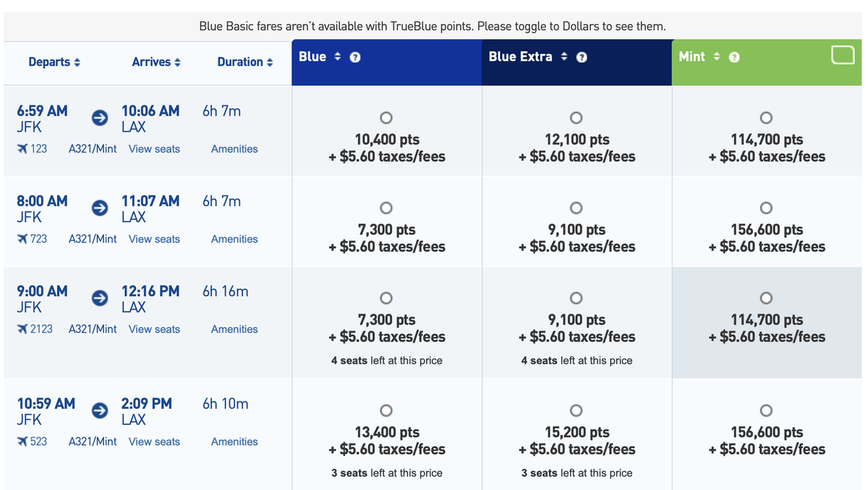
Task: Click the airplane icon beside flight 723
Action: (x=22, y=239)
